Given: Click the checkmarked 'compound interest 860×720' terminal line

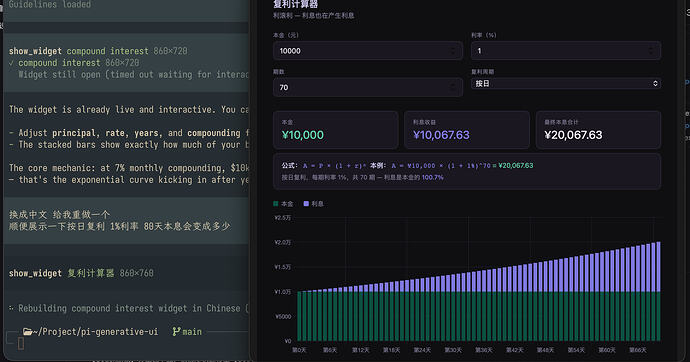Looking at the screenshot, I should [x=74, y=63].
